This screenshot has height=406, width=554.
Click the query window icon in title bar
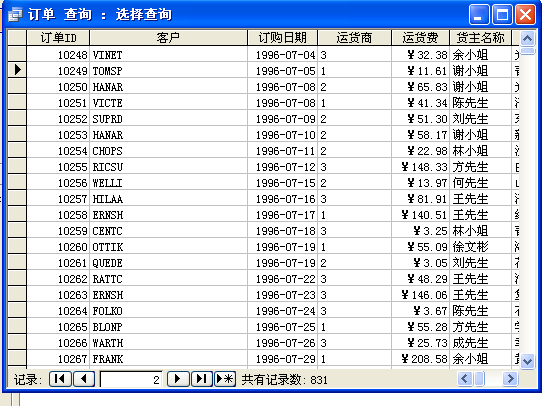pyautogui.click(x=15, y=15)
